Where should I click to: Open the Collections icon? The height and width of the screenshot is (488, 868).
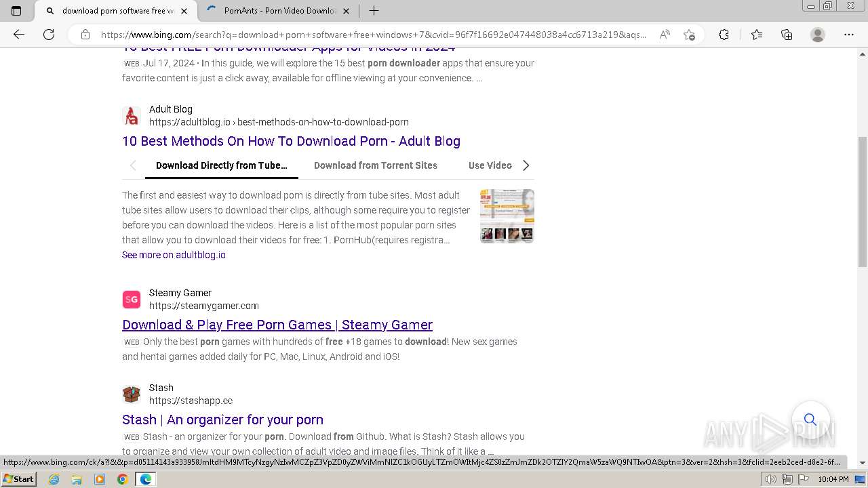787,35
